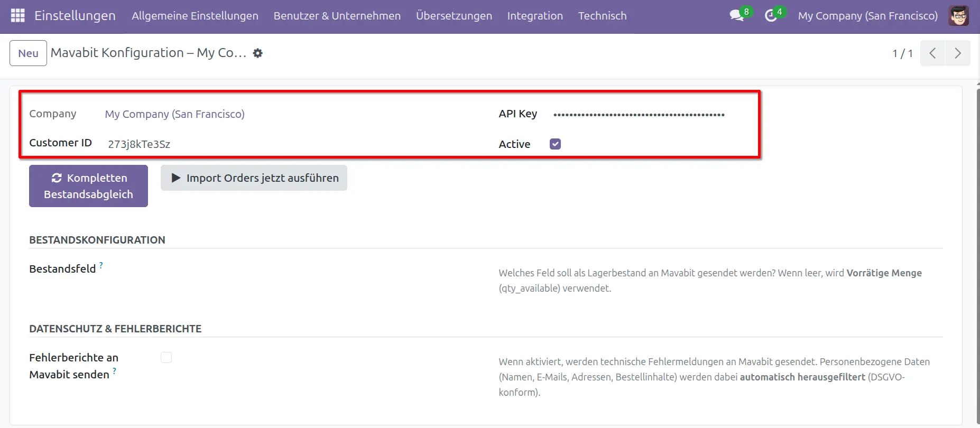Screen dimensions: 980x428
Task: Create a new record with Neu
Action: 28,53
